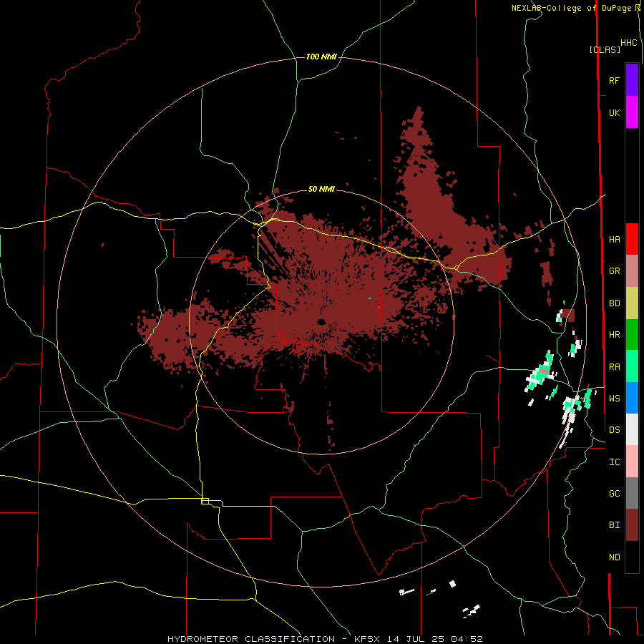
Task: Click the GC legend label
Action: click(x=614, y=494)
